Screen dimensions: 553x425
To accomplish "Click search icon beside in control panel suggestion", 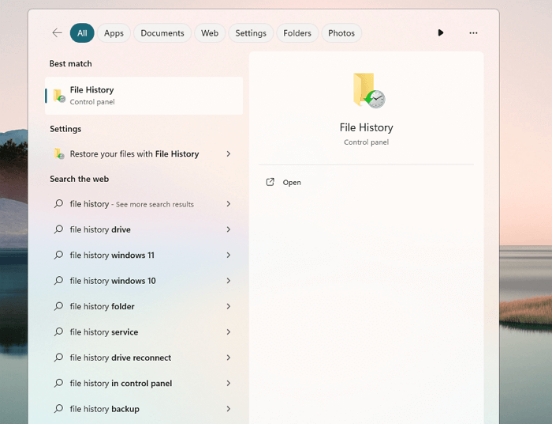I will [59, 383].
